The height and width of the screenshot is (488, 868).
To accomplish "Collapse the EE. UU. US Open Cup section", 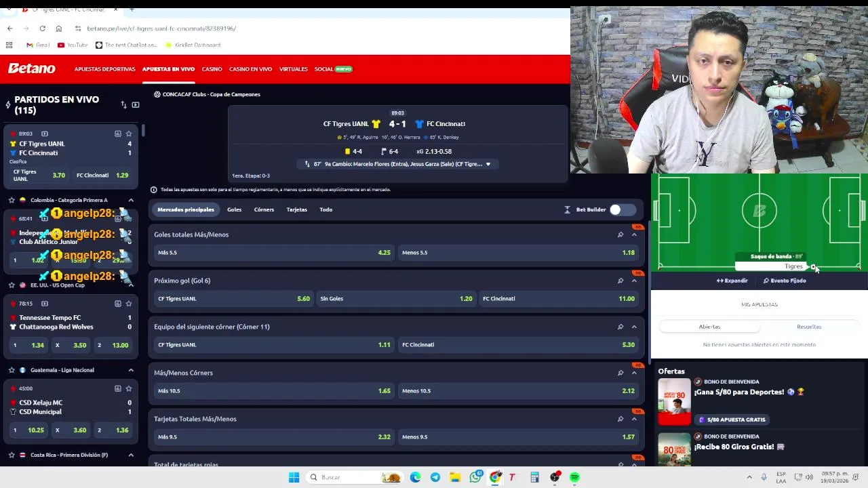I will (x=131, y=285).
